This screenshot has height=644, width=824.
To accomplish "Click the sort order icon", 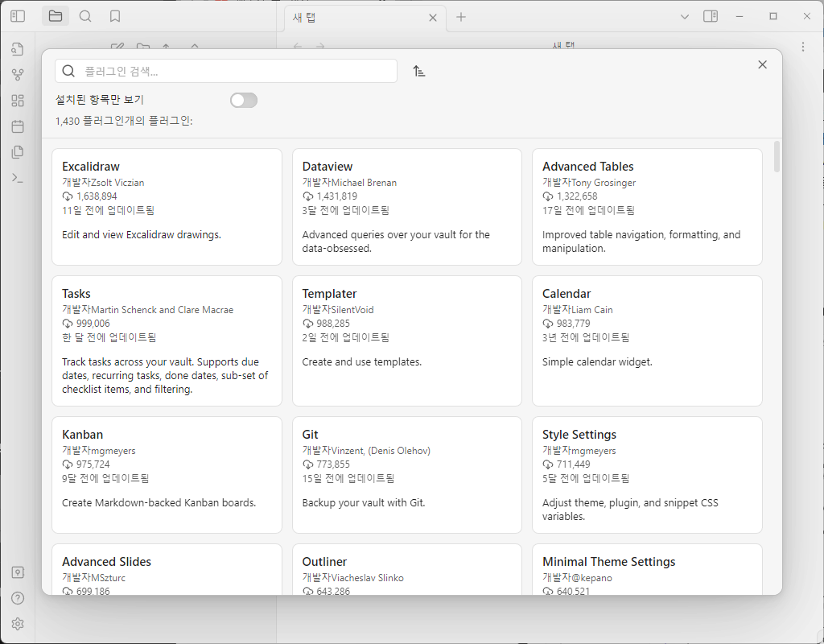I will (418, 71).
